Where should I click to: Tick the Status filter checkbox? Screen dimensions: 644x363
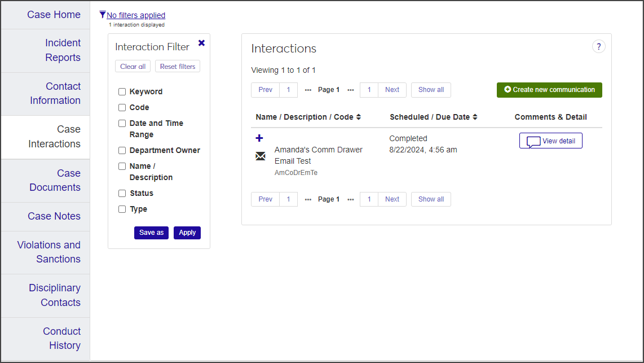[x=122, y=193]
